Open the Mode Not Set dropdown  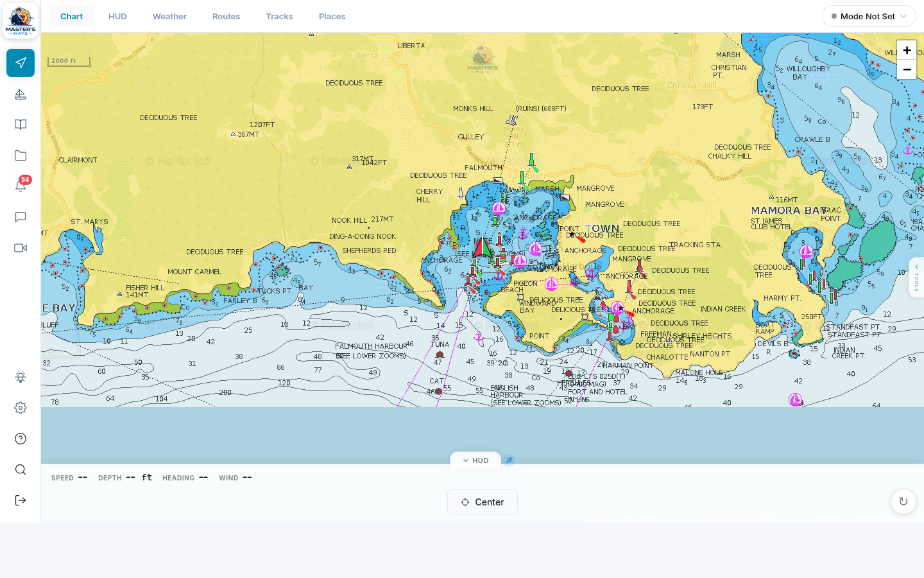click(x=869, y=16)
